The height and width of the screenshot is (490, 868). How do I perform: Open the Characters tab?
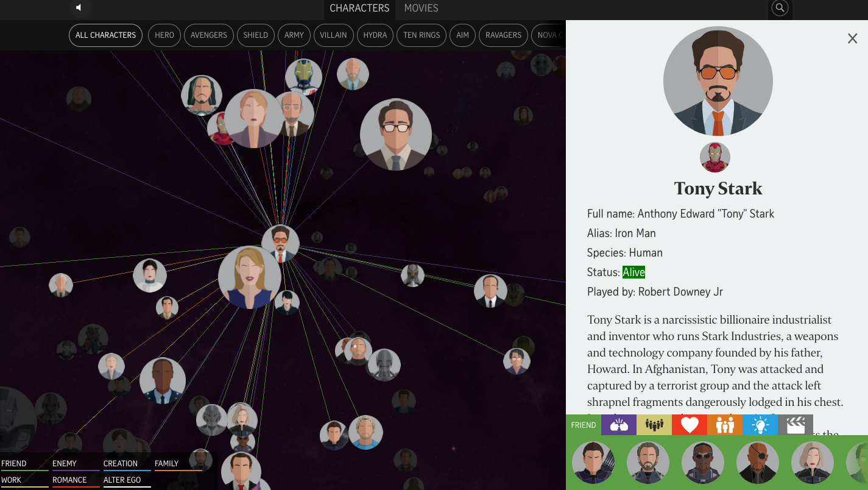(x=359, y=9)
